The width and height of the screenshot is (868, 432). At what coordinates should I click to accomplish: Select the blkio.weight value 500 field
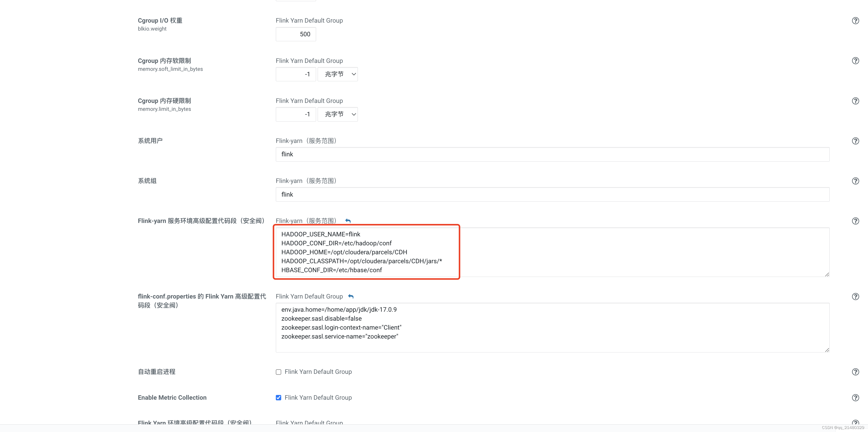(295, 34)
